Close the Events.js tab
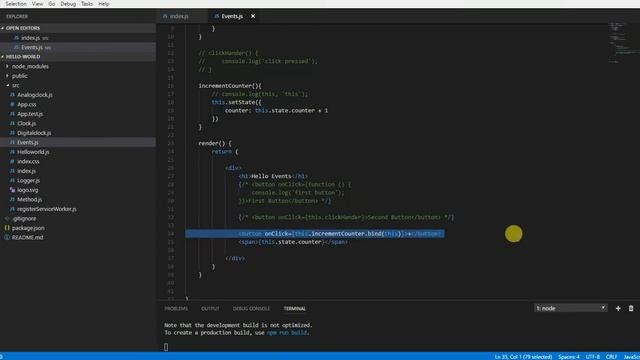The height and width of the screenshot is (360, 640). coord(253,16)
